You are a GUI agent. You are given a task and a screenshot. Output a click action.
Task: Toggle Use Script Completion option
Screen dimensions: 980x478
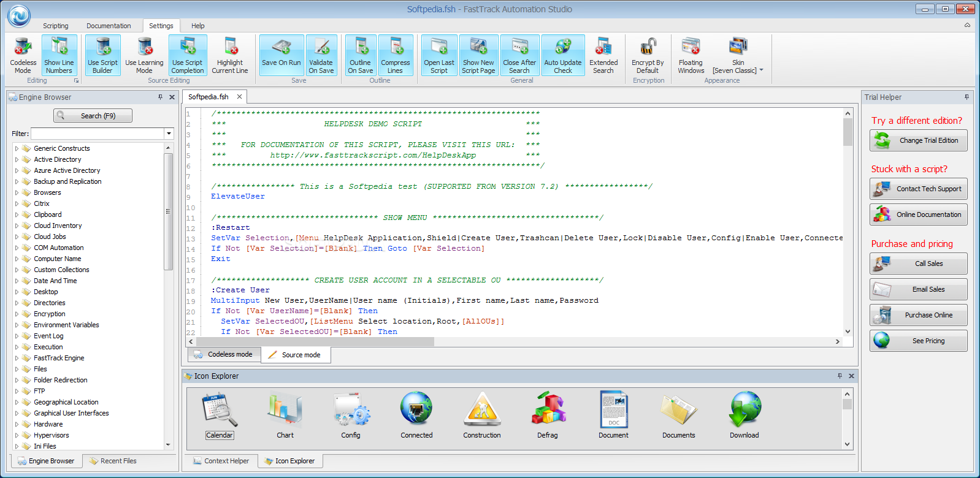point(188,55)
